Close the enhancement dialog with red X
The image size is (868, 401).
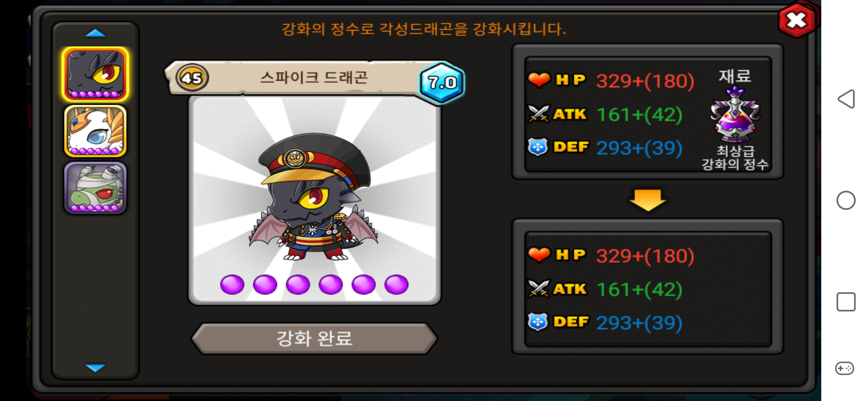pyautogui.click(x=796, y=20)
